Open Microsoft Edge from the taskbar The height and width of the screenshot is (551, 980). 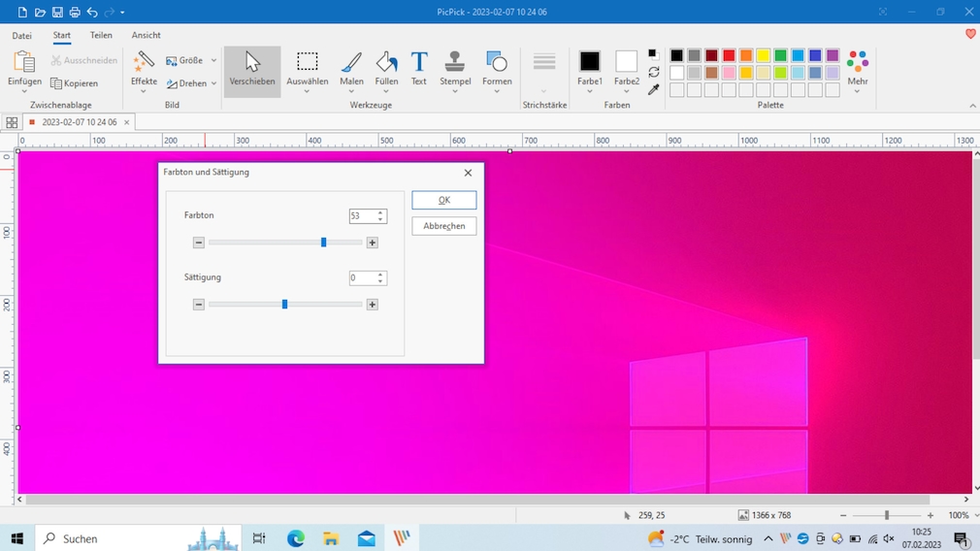pyautogui.click(x=296, y=538)
